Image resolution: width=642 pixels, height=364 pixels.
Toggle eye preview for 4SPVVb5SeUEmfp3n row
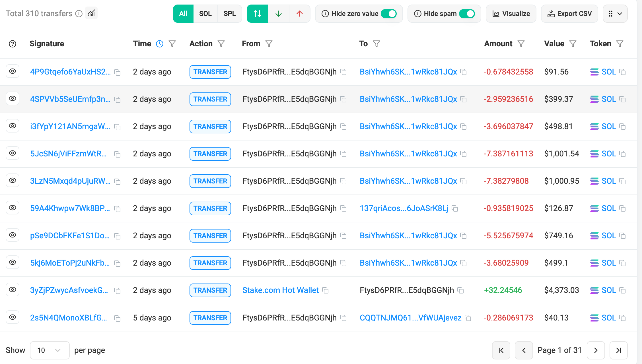click(13, 98)
